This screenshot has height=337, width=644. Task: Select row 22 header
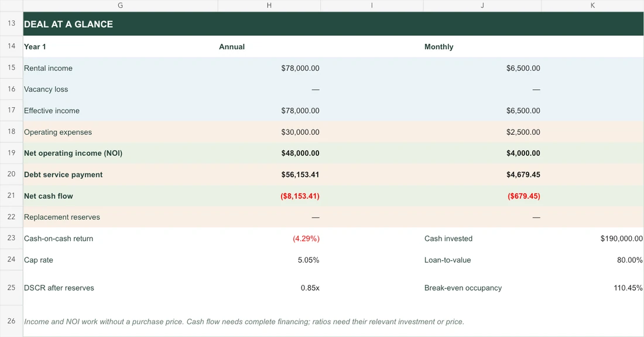(x=12, y=217)
